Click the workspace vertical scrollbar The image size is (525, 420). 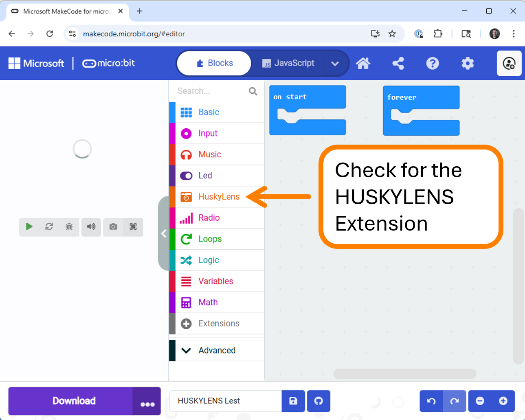tap(518, 286)
